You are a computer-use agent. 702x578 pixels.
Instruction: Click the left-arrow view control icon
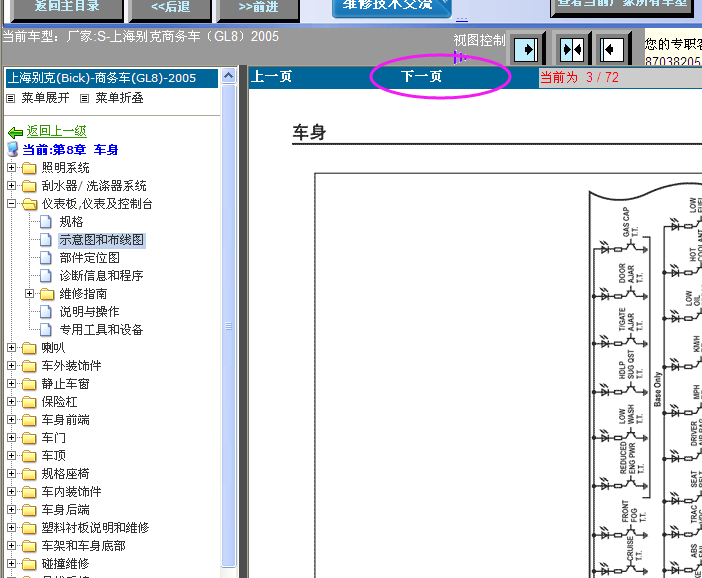pyautogui.click(x=612, y=49)
